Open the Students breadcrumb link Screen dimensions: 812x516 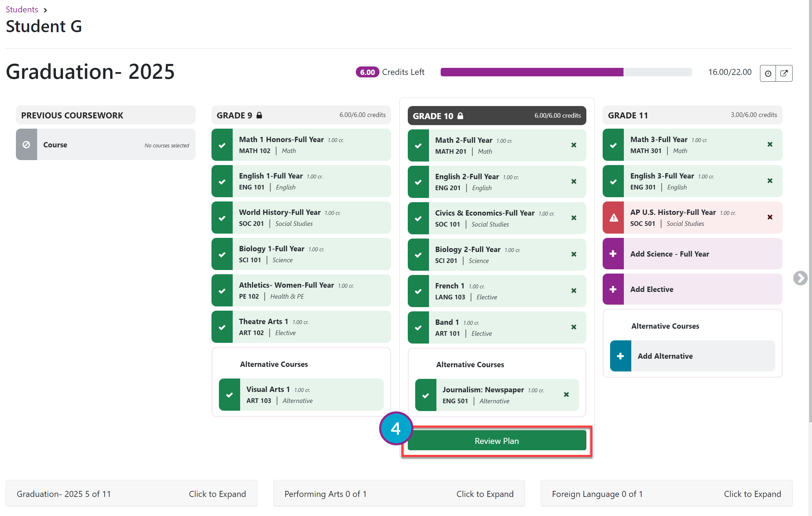click(22, 10)
